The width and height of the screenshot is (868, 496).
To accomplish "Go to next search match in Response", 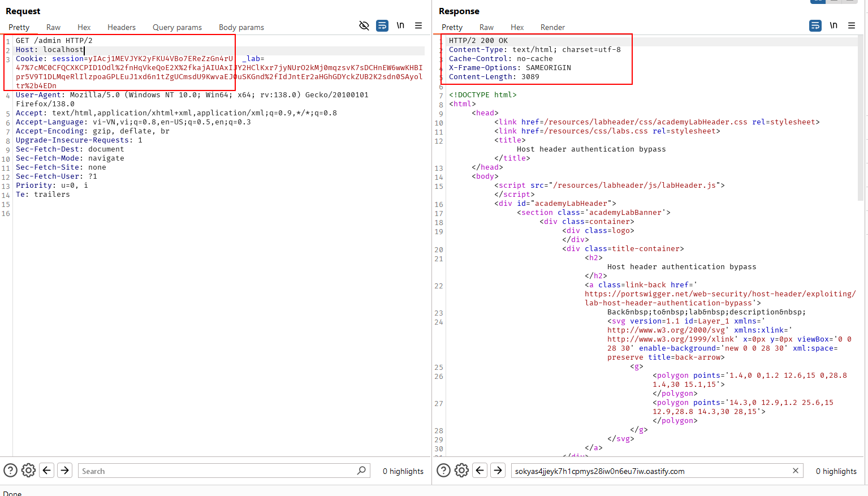I will [x=498, y=471].
